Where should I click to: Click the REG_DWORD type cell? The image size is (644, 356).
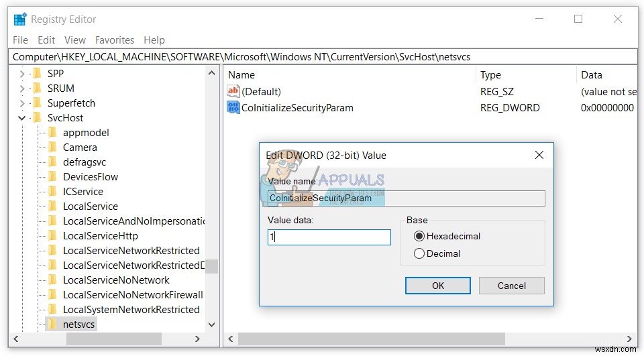(x=510, y=108)
